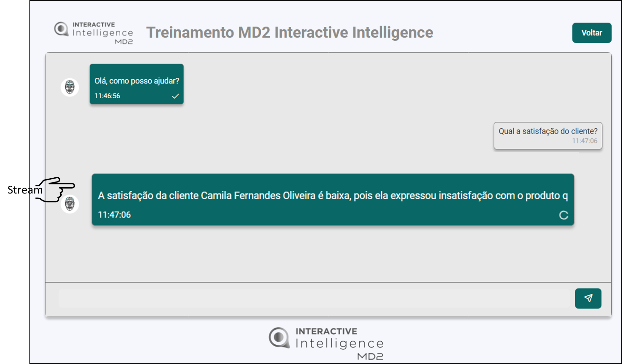Select the "Olá, como posso ajudar?" message text
Viewport: 622px width, 364px height.
point(136,81)
